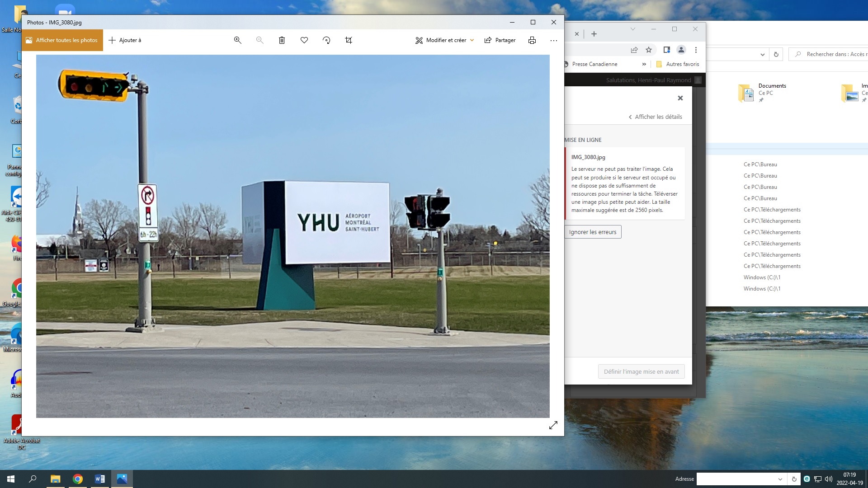The width and height of the screenshot is (868, 488).
Task: Click Afficher toutes les photos
Action: click(62, 40)
